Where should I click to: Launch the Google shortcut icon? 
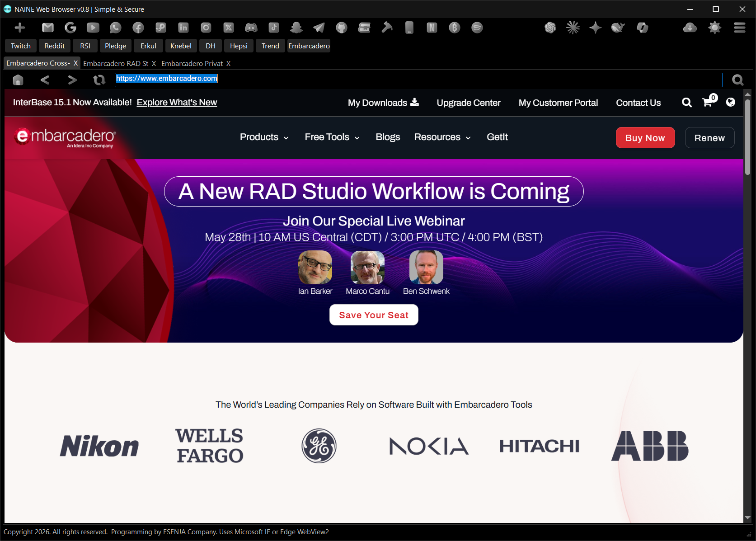click(x=70, y=28)
